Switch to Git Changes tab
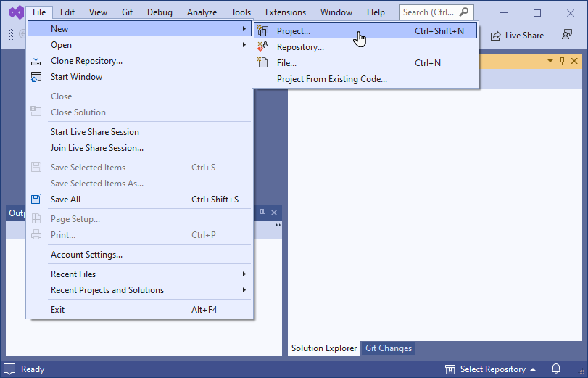The width and height of the screenshot is (588, 378). 389,348
